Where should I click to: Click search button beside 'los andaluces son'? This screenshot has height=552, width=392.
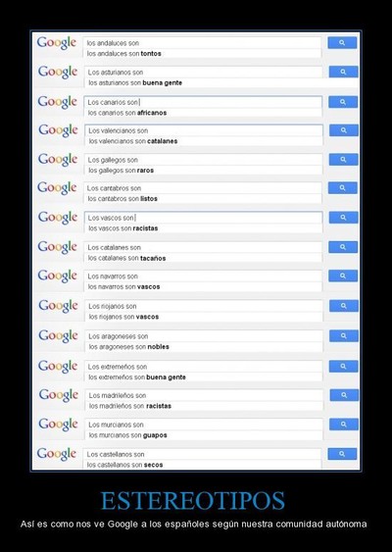(x=342, y=43)
